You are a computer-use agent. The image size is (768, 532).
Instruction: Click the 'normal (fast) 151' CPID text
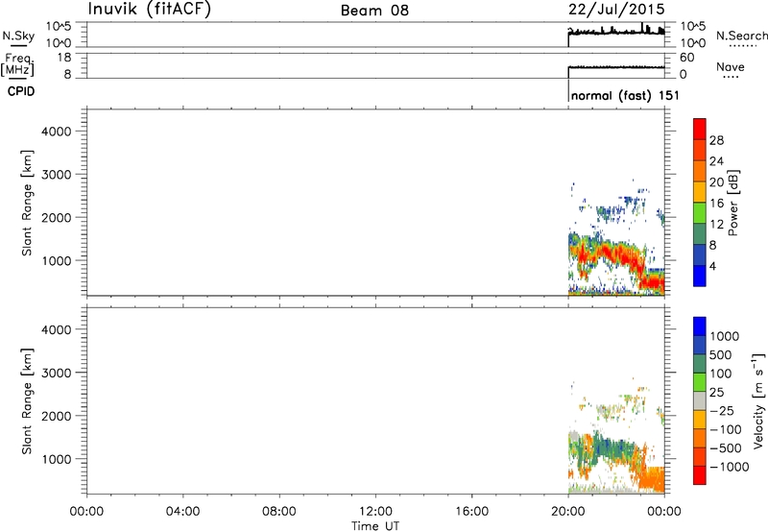tap(625, 95)
